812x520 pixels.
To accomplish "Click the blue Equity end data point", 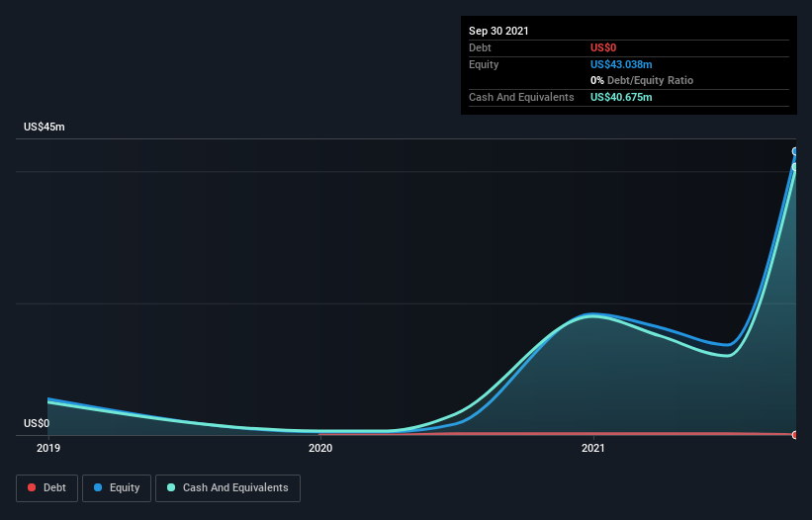I will [795, 151].
